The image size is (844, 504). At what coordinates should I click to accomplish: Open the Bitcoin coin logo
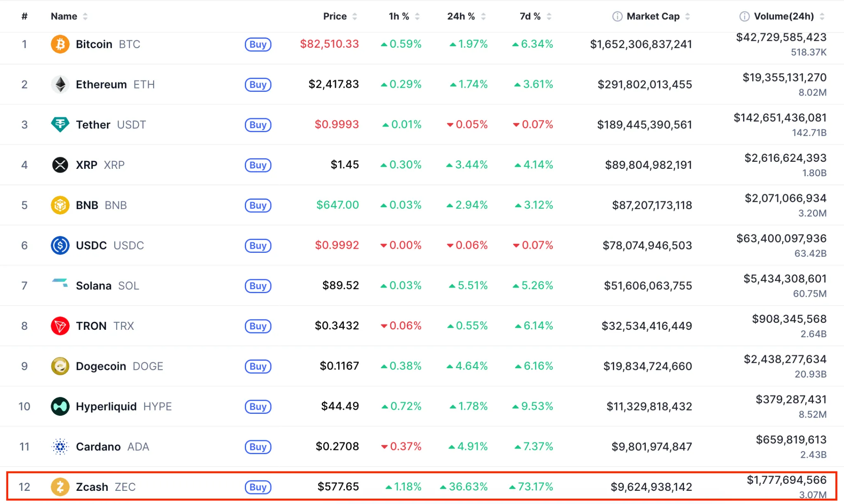point(60,44)
